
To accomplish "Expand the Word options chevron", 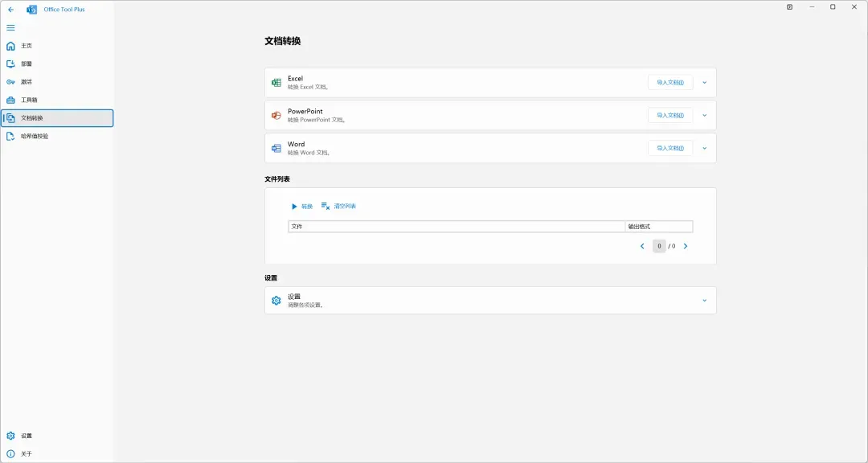I will (705, 148).
